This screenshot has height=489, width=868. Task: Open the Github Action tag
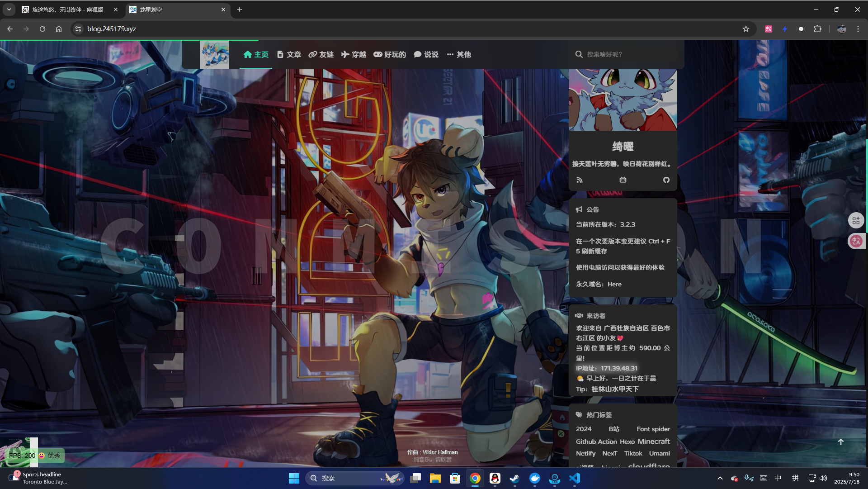click(x=596, y=442)
